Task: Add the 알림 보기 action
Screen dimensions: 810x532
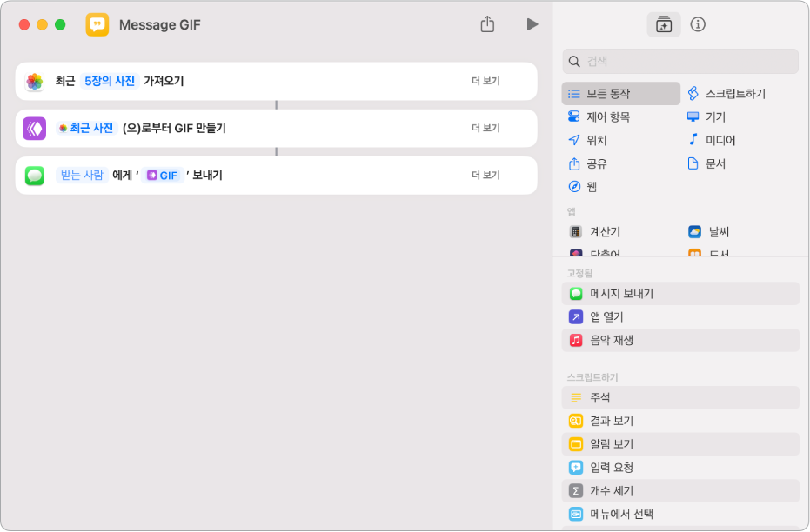Action: tap(680, 443)
